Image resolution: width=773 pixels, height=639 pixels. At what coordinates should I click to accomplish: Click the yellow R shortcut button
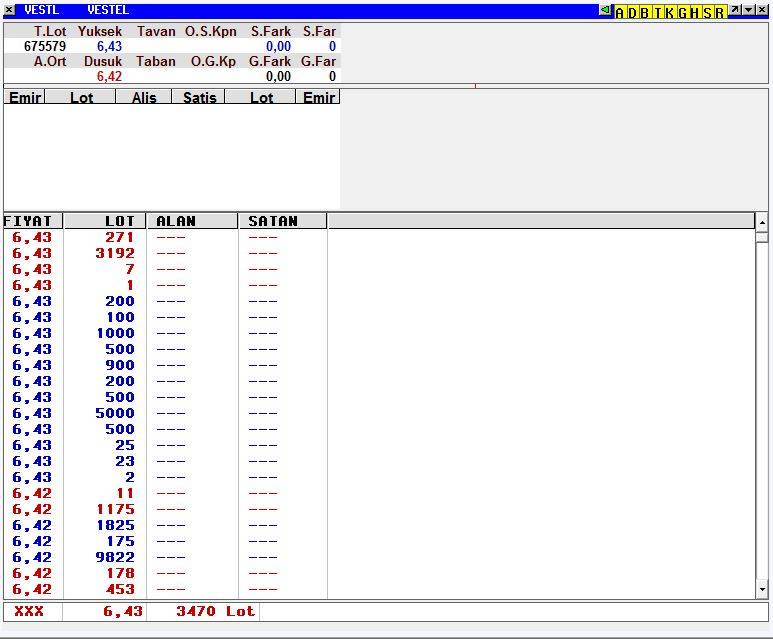[720, 12]
